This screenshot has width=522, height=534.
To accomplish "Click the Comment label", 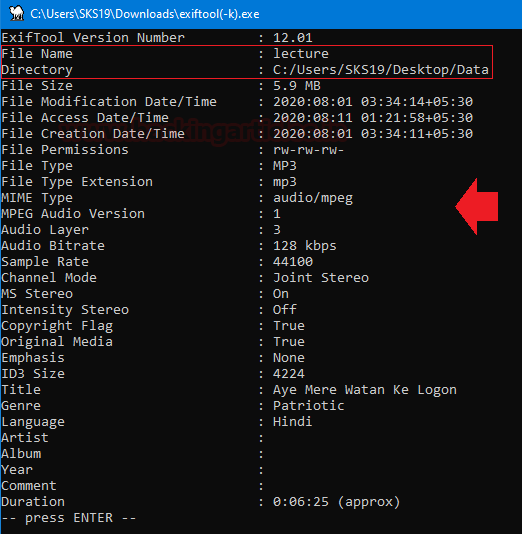I will pos(29,486).
